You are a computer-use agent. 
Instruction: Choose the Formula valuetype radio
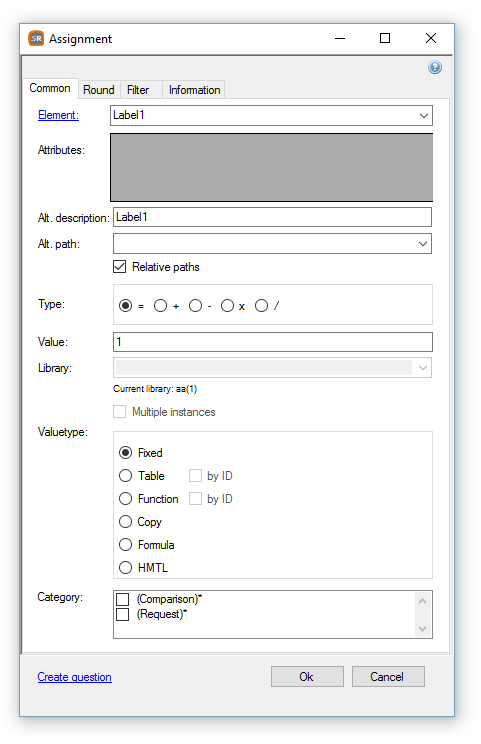(x=125, y=544)
